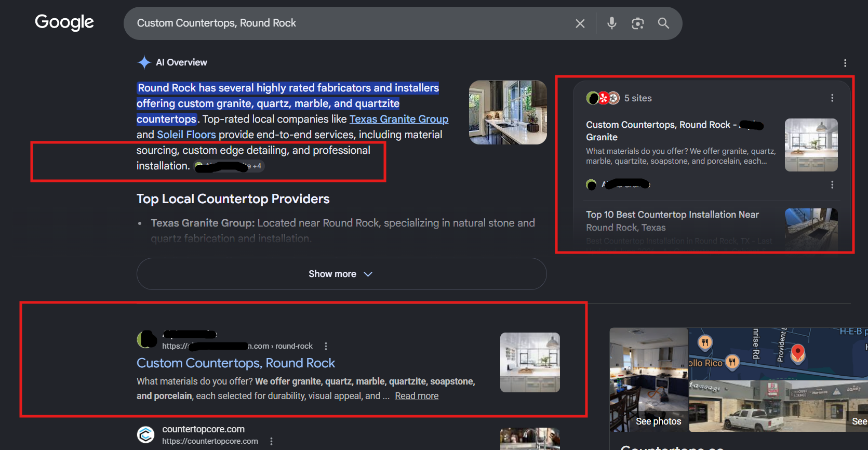The height and width of the screenshot is (450, 868).
Task: Open options for the round-rock search result
Action: (x=326, y=346)
